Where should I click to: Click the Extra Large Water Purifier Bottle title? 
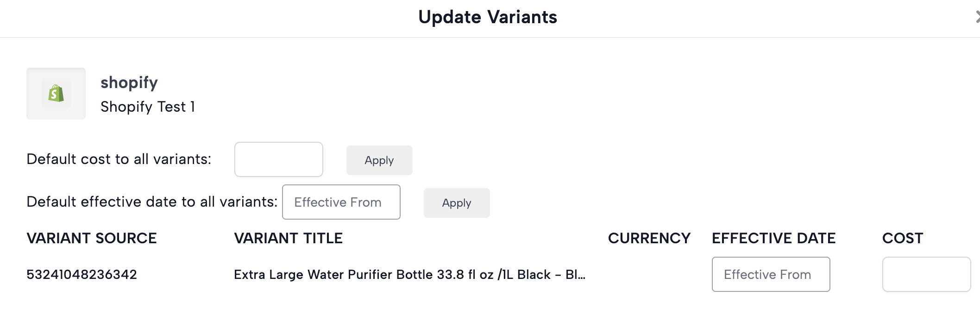[x=409, y=274]
